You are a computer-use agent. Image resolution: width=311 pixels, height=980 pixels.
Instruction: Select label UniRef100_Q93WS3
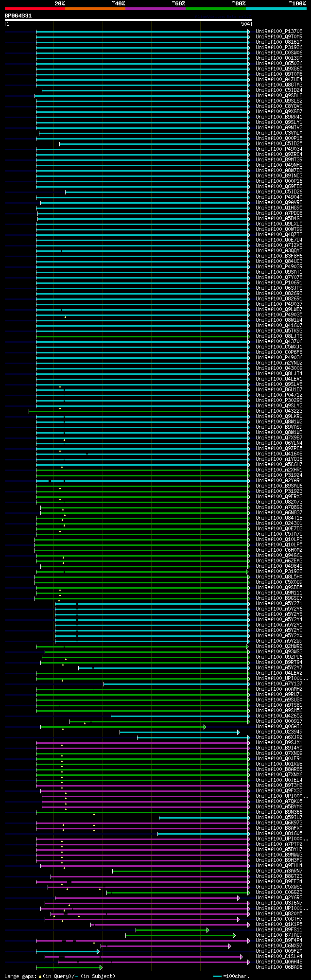[279, 652]
